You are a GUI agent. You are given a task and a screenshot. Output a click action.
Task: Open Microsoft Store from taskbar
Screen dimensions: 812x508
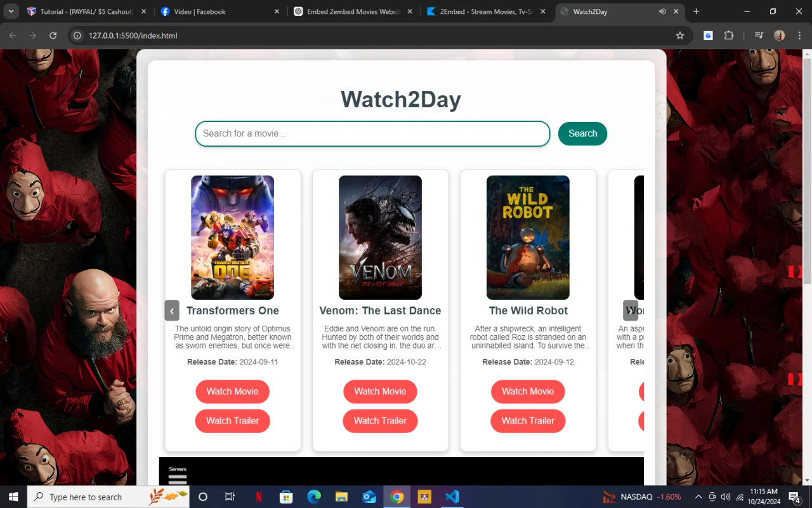click(x=286, y=497)
